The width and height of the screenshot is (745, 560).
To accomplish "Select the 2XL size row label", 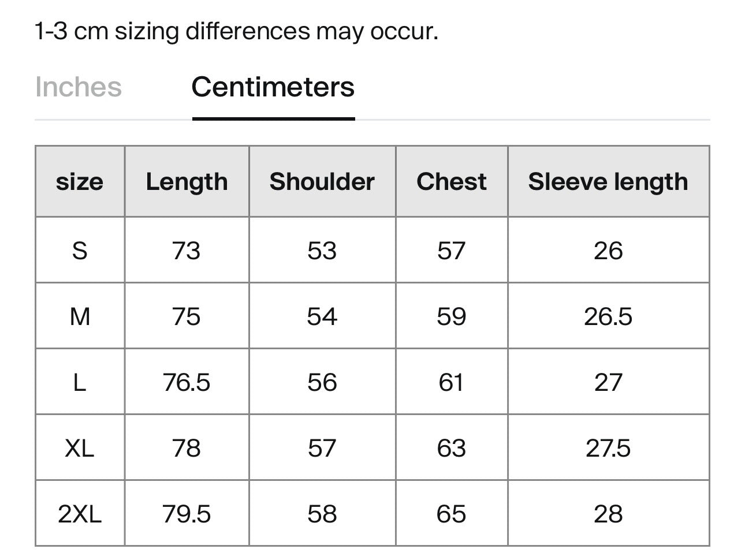I will [x=80, y=514].
